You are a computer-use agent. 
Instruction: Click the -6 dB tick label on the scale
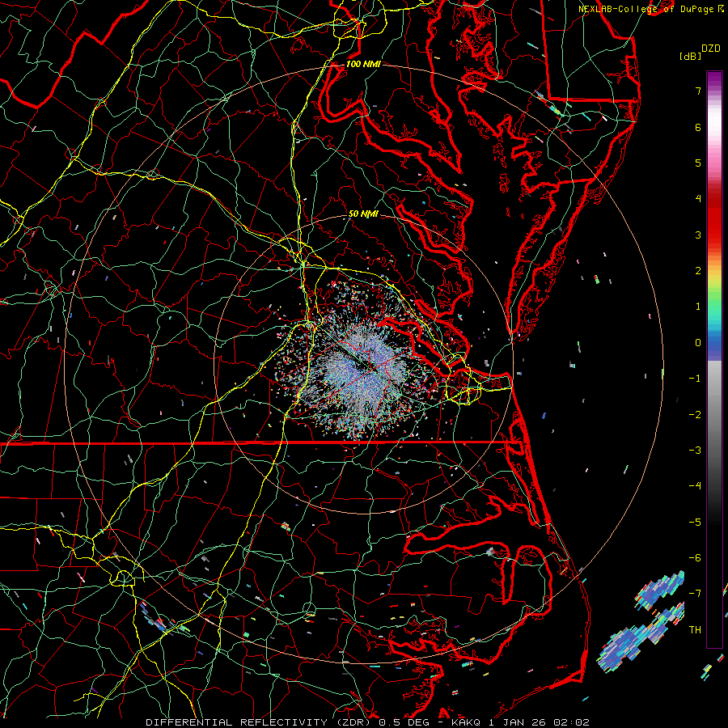(695, 558)
